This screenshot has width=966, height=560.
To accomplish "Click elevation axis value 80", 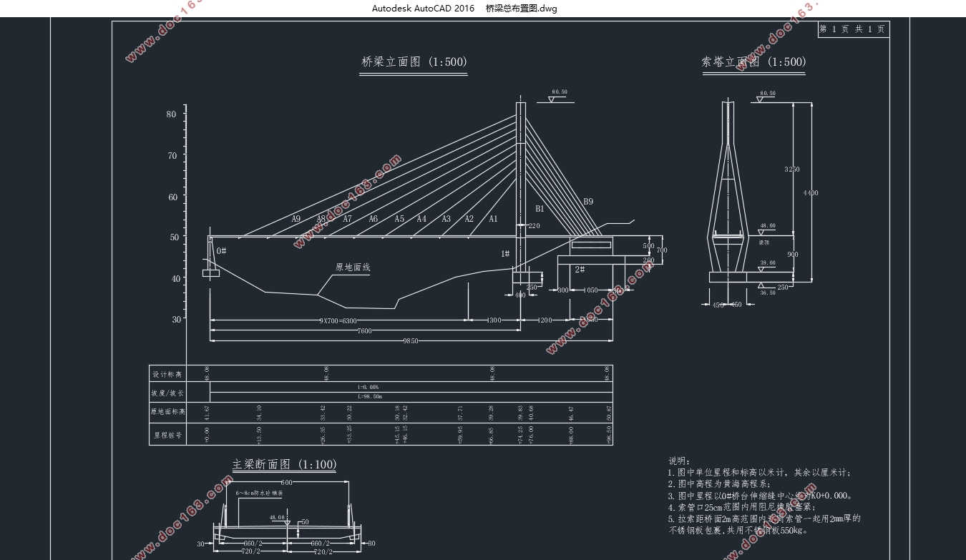I will (171, 114).
